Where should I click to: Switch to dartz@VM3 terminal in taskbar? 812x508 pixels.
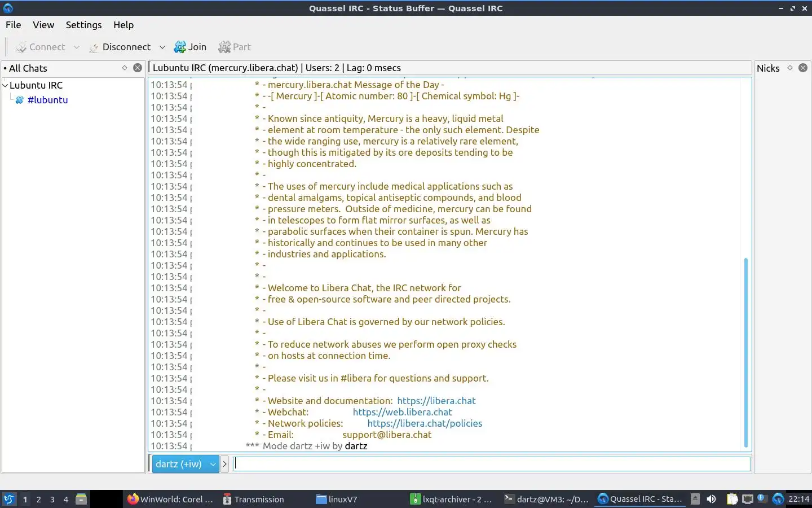[546, 499]
